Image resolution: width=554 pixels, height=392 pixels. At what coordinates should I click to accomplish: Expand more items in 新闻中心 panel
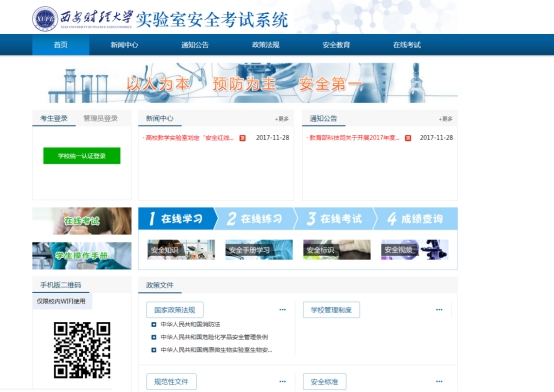click(x=282, y=119)
